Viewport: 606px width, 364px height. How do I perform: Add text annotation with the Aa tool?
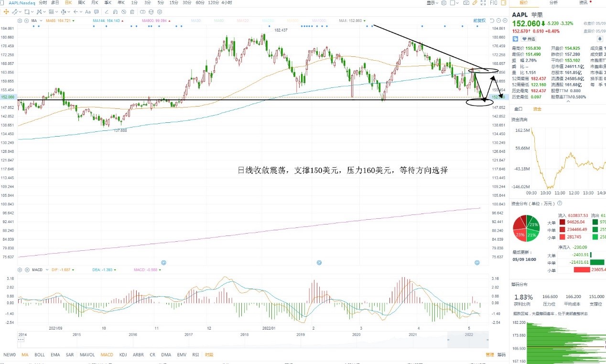[x=88, y=11]
